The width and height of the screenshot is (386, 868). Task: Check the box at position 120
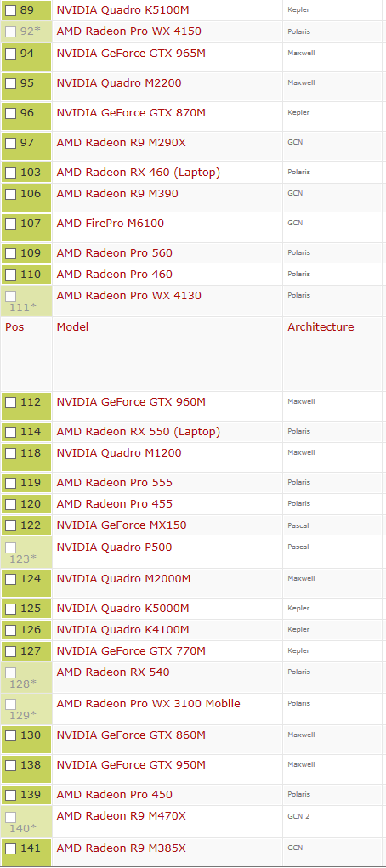pos(10,504)
